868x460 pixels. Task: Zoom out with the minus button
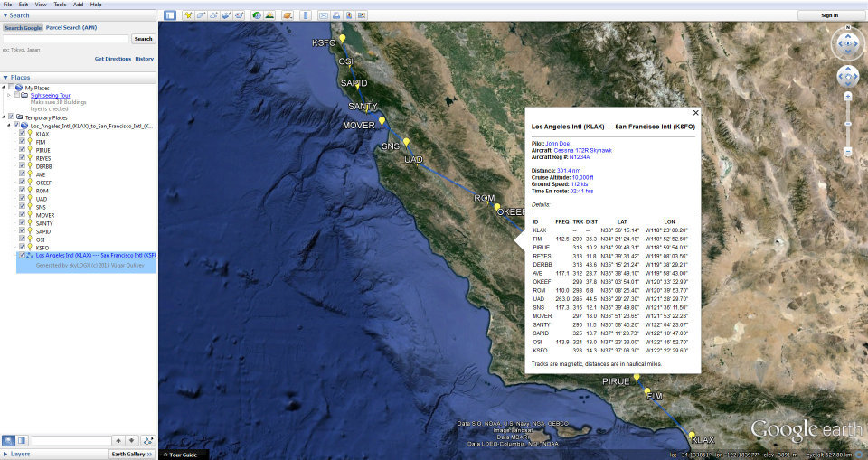click(847, 151)
